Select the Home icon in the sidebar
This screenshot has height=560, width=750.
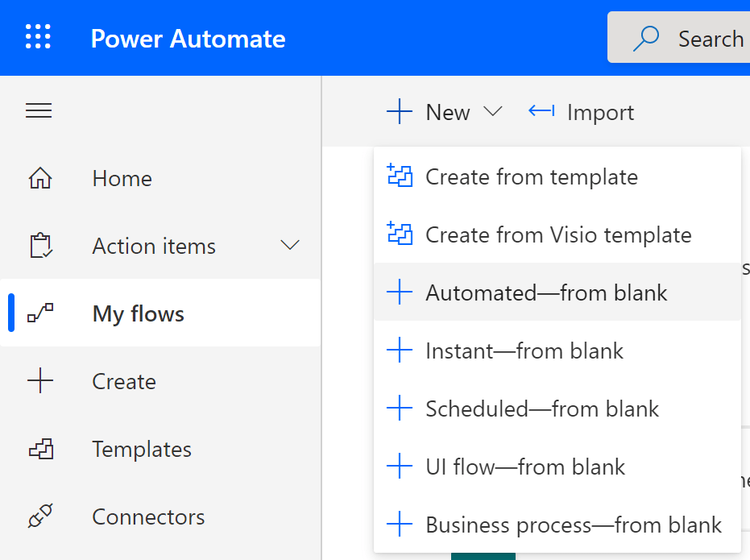(39, 177)
